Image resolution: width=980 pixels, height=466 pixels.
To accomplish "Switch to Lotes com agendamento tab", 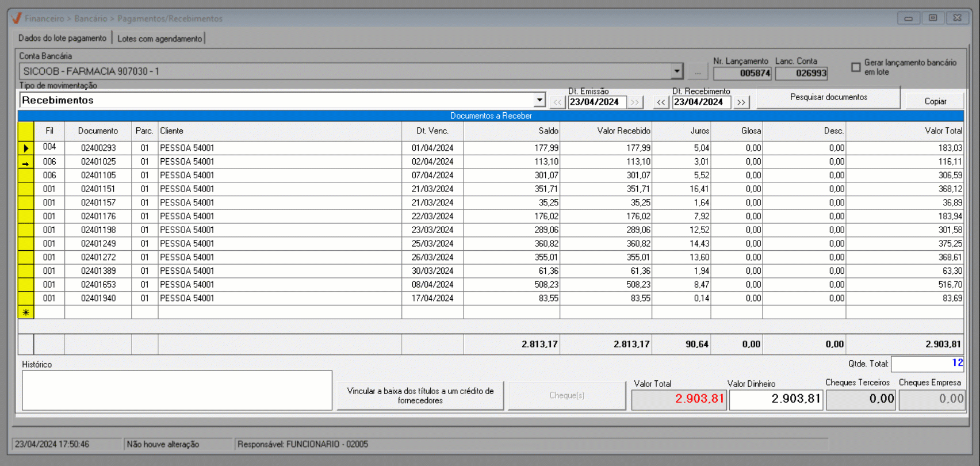I will click(x=159, y=39).
